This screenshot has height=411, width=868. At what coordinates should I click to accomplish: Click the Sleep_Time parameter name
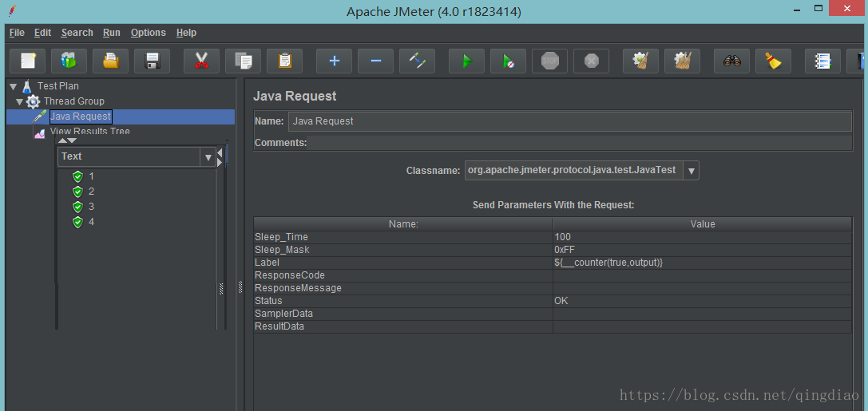coord(281,237)
